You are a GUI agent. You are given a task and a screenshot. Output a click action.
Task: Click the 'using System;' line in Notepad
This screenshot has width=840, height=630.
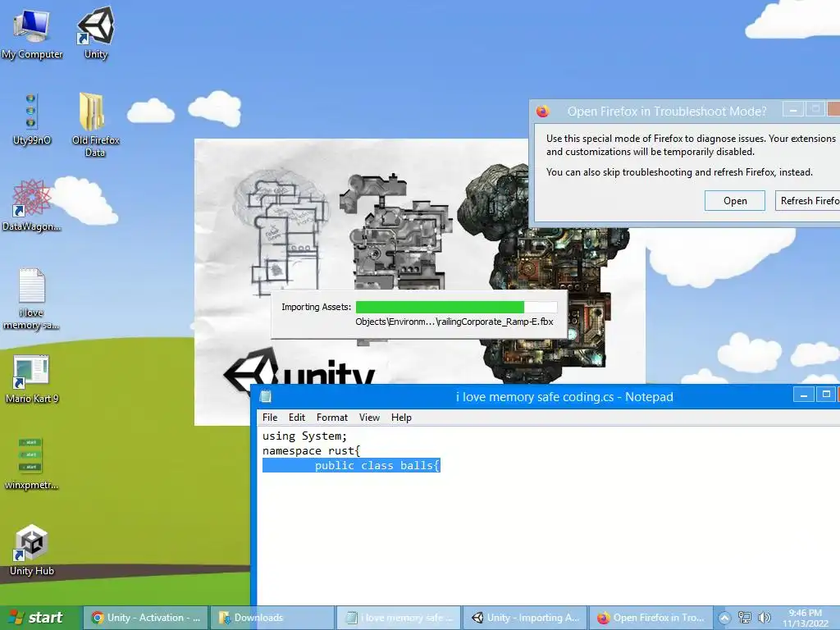pos(304,436)
